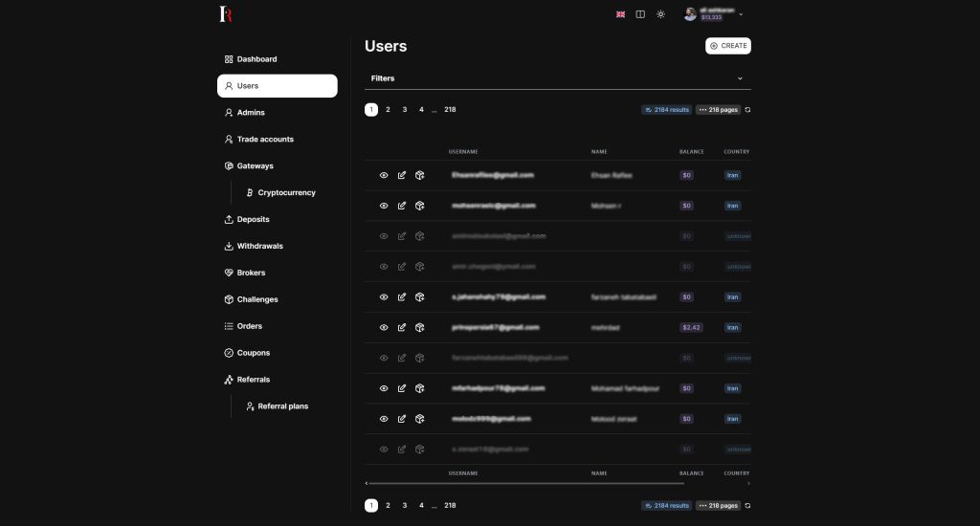Click the horizontal scrollbar below the users table
980x526 pixels.
point(526,484)
